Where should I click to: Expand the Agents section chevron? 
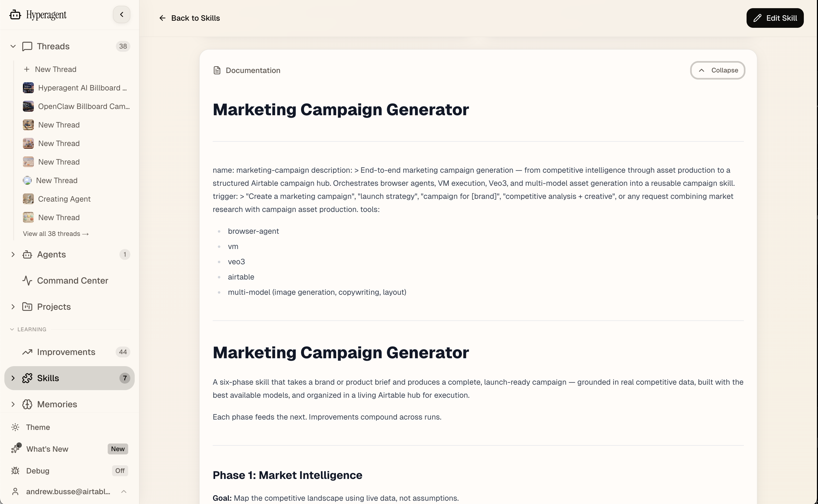click(13, 255)
